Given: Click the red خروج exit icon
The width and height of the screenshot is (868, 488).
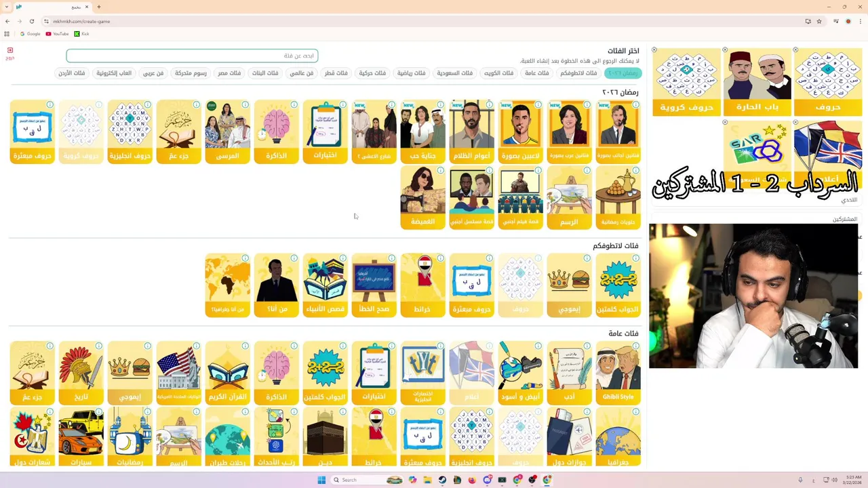Looking at the screenshot, I should pos(10,53).
